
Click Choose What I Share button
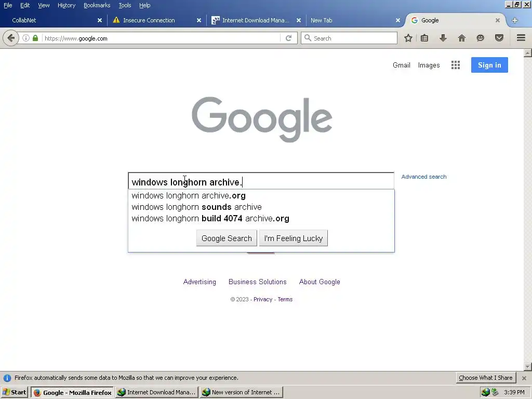pos(486,378)
